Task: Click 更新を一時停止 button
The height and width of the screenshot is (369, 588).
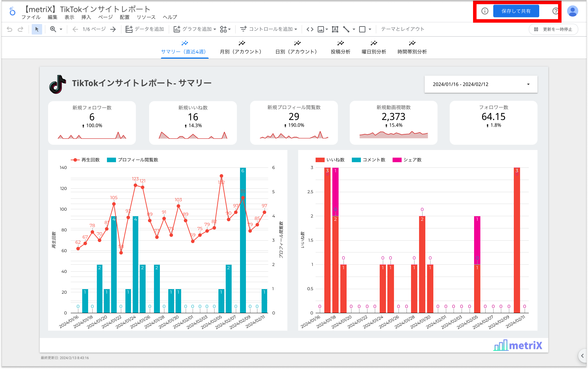Action: coord(554,29)
